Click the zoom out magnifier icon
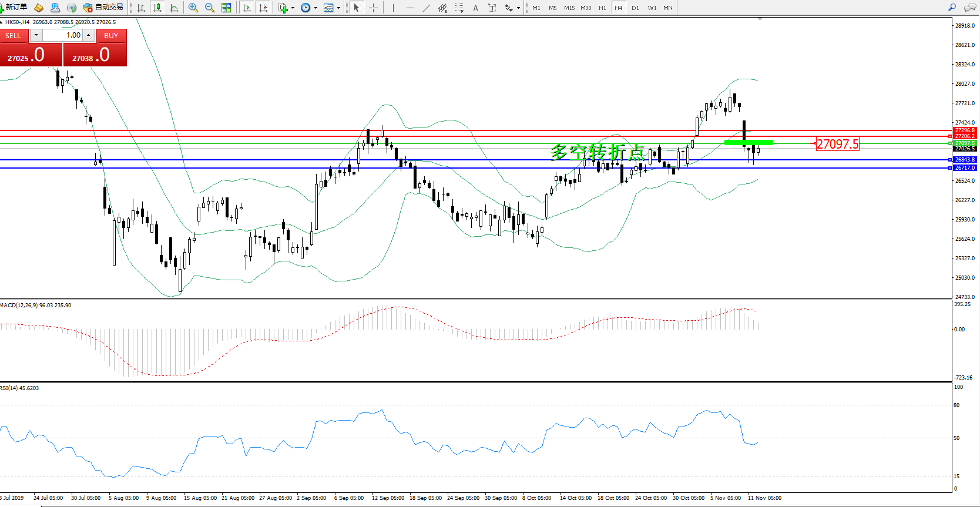The height and width of the screenshot is (507, 980). point(210,8)
